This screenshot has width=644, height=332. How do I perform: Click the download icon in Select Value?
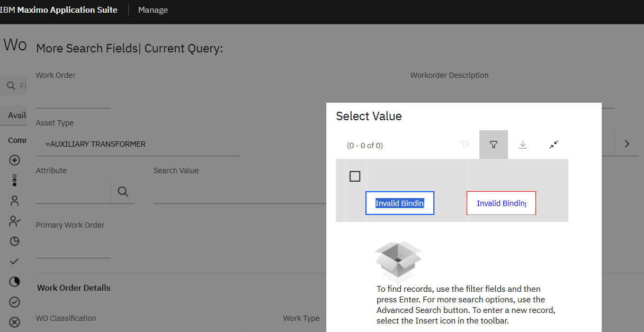tap(523, 145)
